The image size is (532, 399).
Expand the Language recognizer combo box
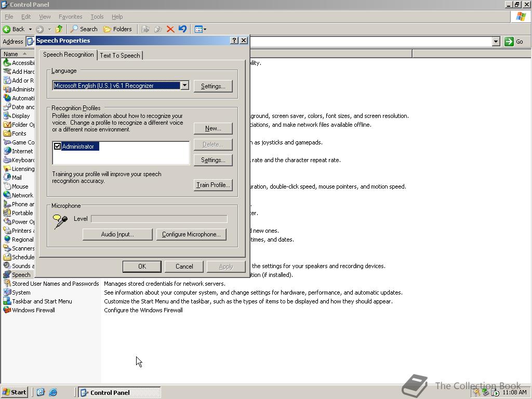pos(184,86)
